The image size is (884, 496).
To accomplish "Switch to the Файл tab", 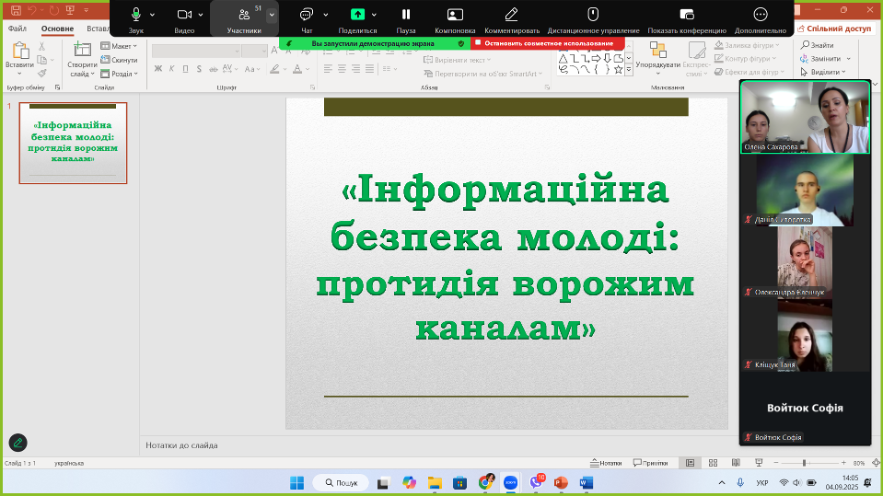I will (x=17, y=29).
